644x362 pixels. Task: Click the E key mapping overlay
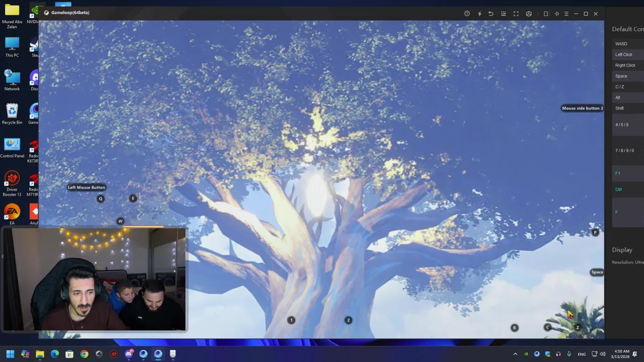pyautogui.click(x=133, y=198)
